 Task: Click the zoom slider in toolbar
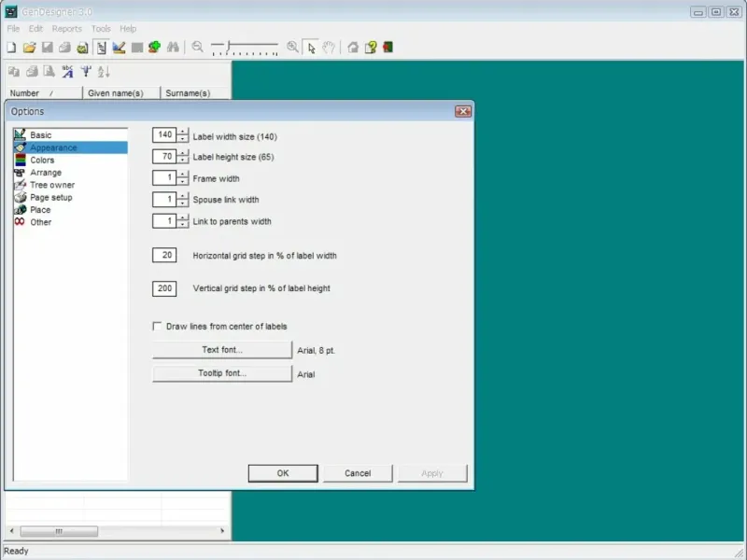[245, 47]
